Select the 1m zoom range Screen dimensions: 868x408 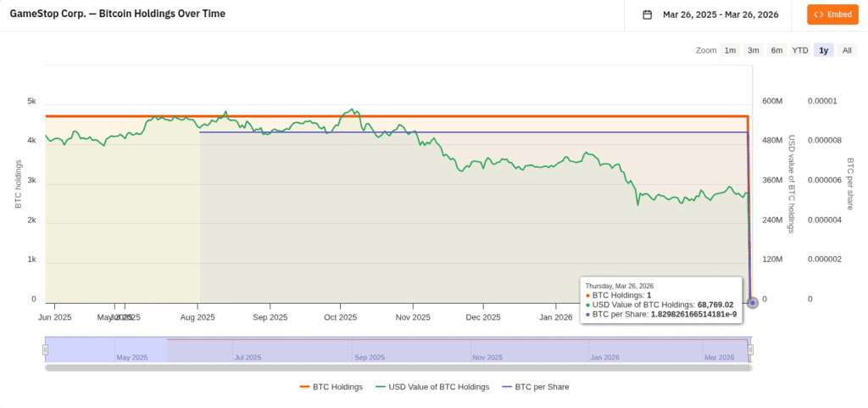(730, 50)
